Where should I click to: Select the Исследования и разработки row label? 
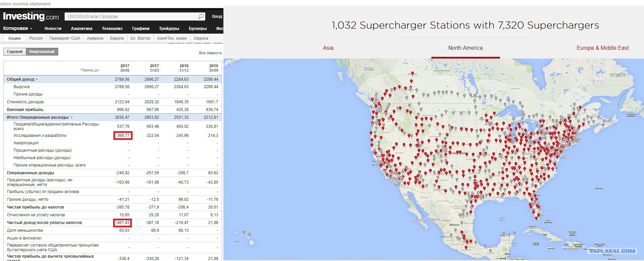(x=40, y=136)
